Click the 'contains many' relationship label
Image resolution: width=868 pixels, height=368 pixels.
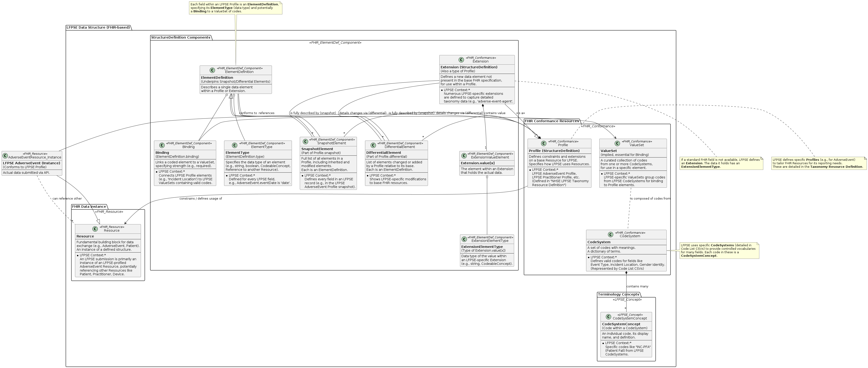coord(637,286)
